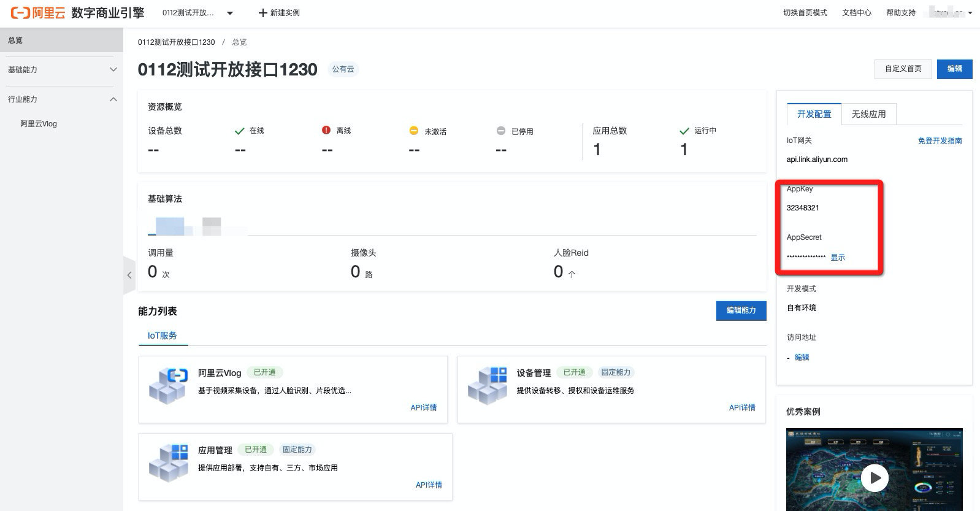Image resolution: width=980 pixels, height=511 pixels.
Task: Open 文档中心 from the top bar
Action: pos(856,13)
